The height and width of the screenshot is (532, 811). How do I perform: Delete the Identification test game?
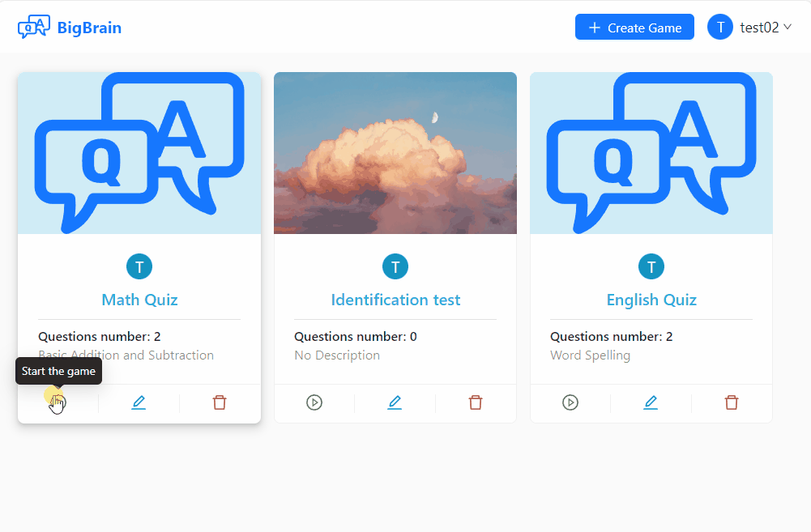[476, 402]
